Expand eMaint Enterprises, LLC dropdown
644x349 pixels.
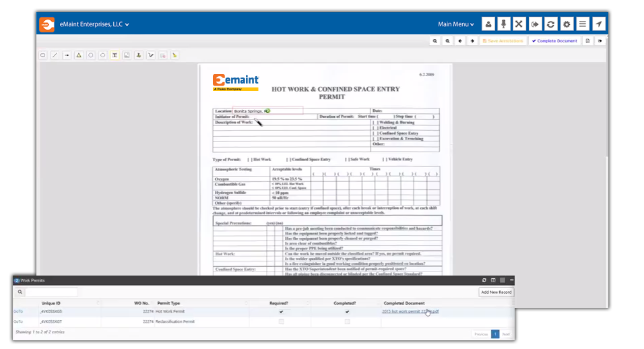click(94, 24)
